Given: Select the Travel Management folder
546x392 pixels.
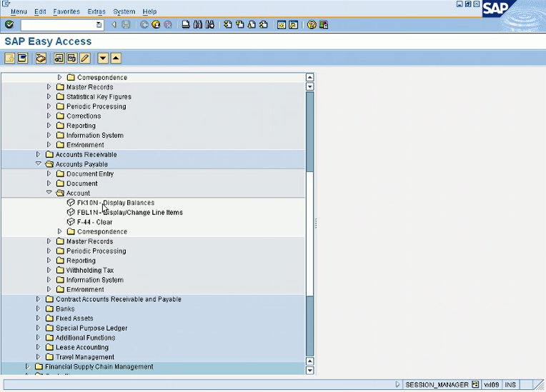Looking at the screenshot, I should tap(85, 357).
